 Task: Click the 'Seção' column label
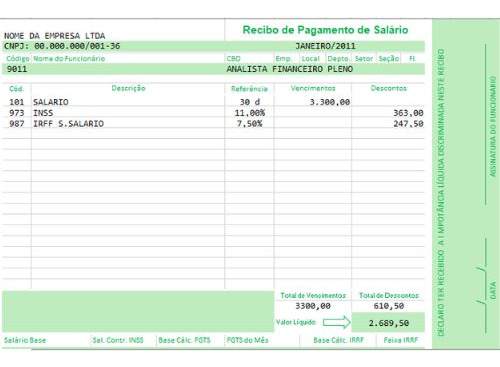[x=389, y=59]
